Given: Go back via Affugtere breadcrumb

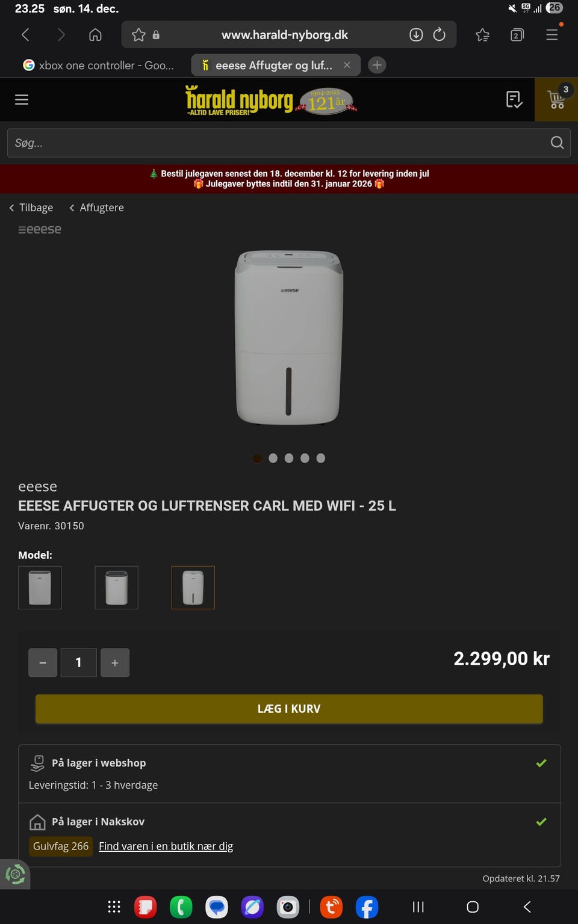Looking at the screenshot, I should click(x=96, y=208).
